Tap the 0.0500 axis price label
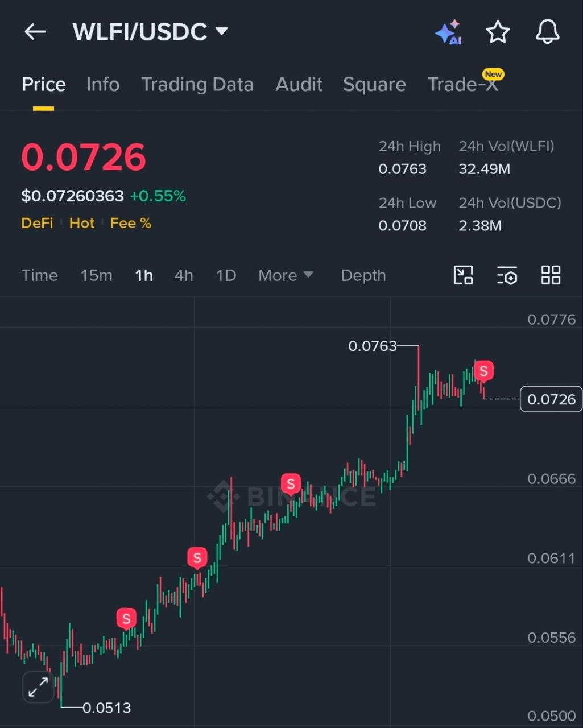The image size is (583, 728). [x=551, y=716]
